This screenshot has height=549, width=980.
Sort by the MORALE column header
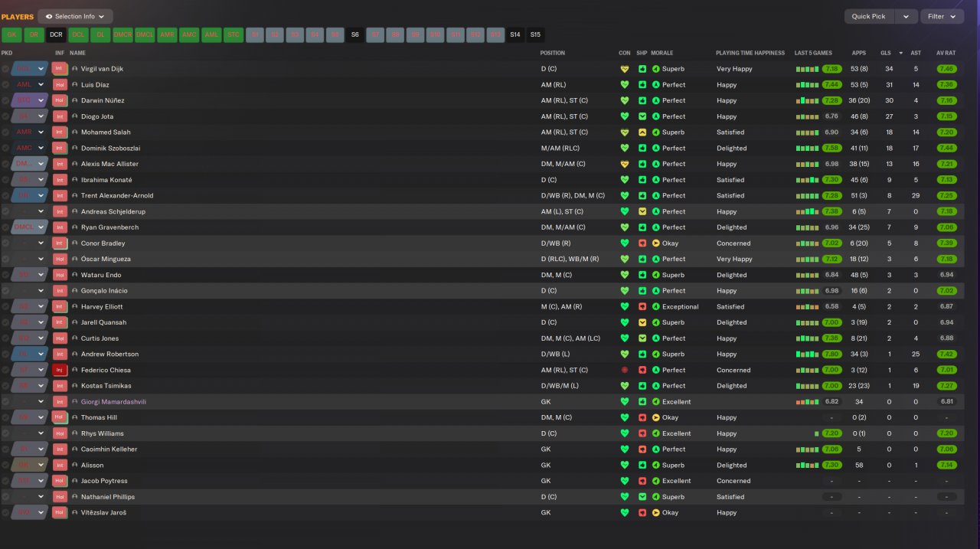click(661, 53)
